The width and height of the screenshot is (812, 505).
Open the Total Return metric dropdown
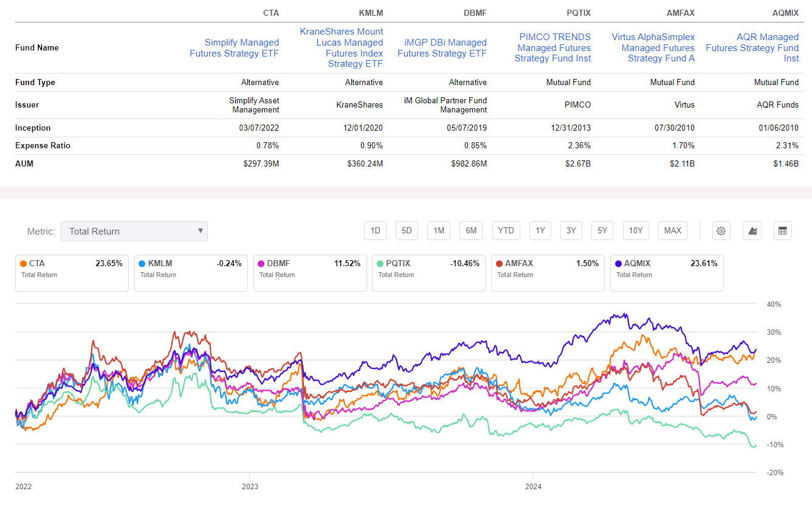coord(134,231)
